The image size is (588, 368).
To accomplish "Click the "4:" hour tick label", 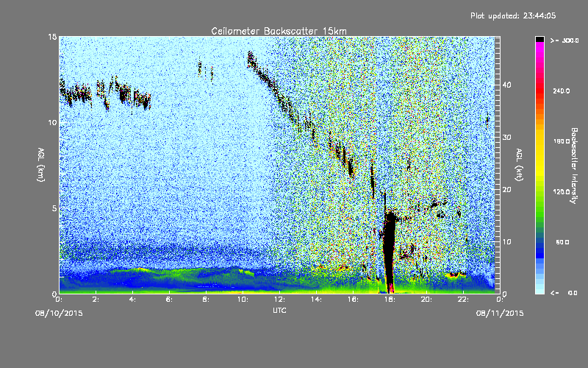I will pos(132,300).
